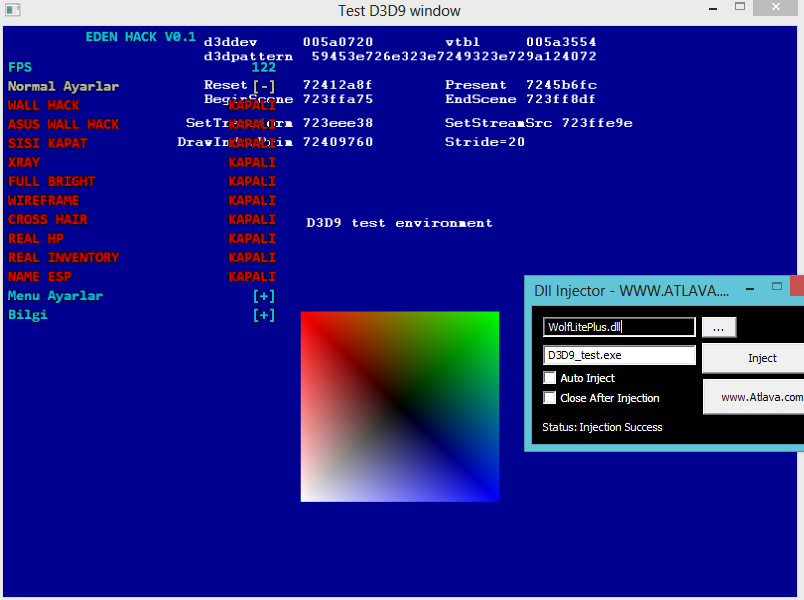Screen dimensions: 804x600
Task: Tick the Auto Inject checkbox
Action: [x=550, y=378]
